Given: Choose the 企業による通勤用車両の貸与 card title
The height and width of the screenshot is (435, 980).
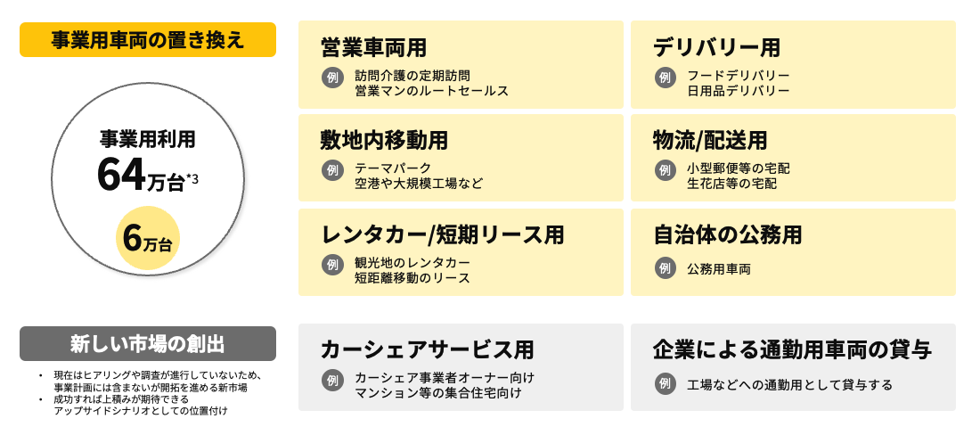Looking at the screenshot, I should click(x=792, y=350).
